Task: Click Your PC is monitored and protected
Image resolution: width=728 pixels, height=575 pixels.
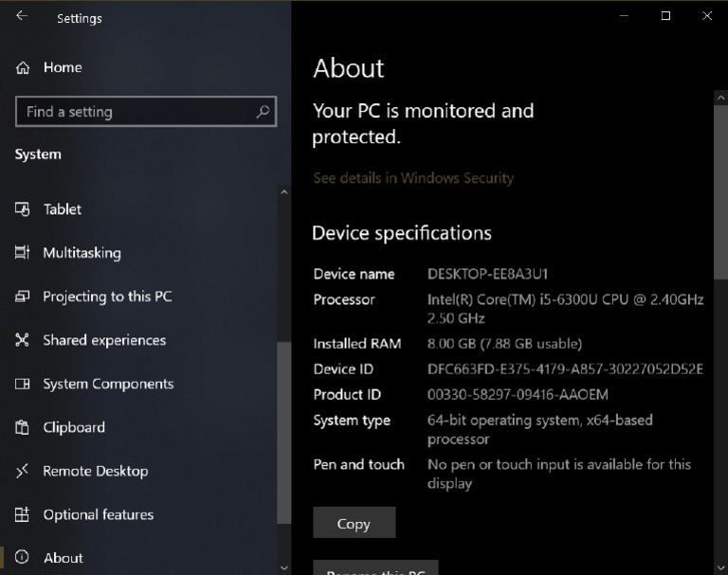Action: pos(423,124)
